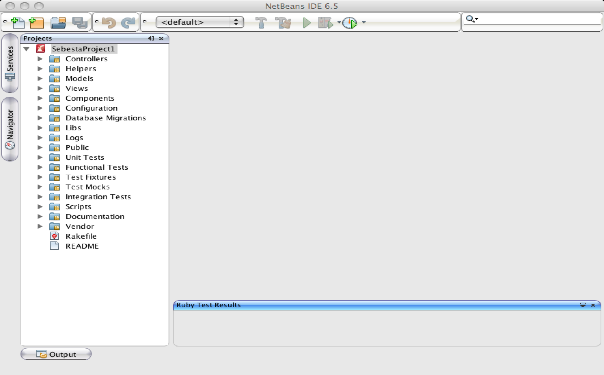Click the Clean and Build icon
Screen dimensions: 604x375
tap(284, 23)
